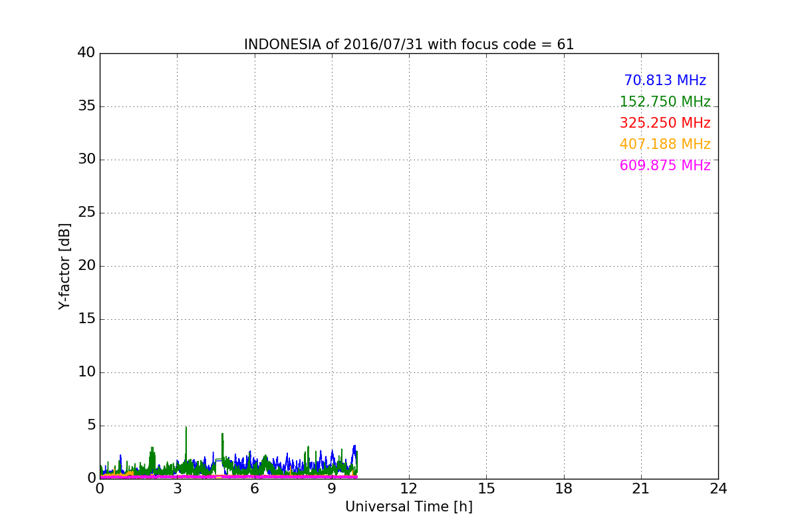
Task: Click the x-axis tick label 24
Action: (718, 489)
